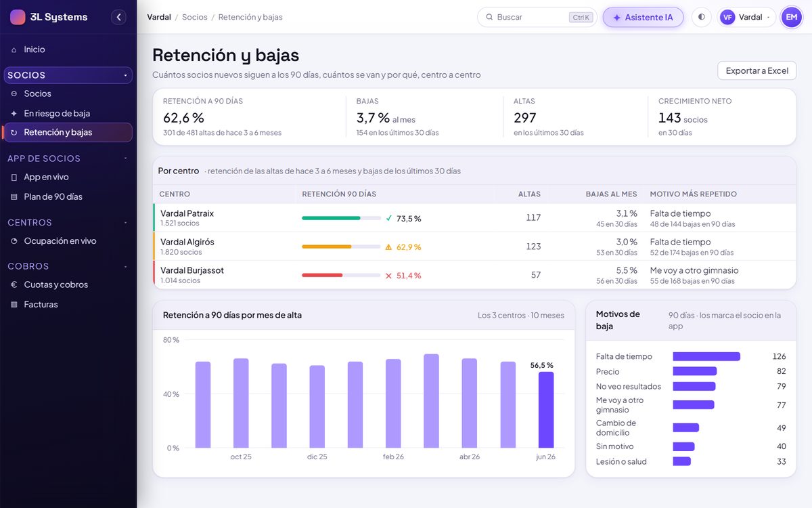This screenshot has width=812, height=508.
Task: Open the Vardal account dropdown
Action: coord(746,17)
